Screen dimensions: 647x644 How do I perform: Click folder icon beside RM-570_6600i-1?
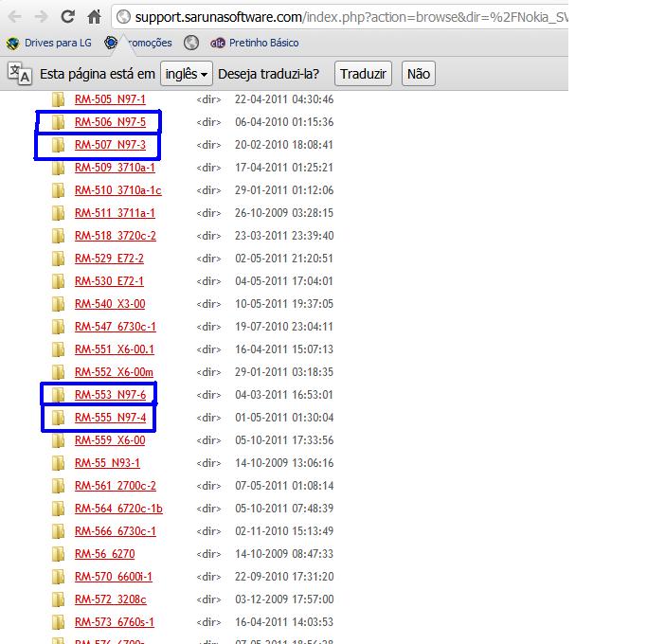pos(58,576)
